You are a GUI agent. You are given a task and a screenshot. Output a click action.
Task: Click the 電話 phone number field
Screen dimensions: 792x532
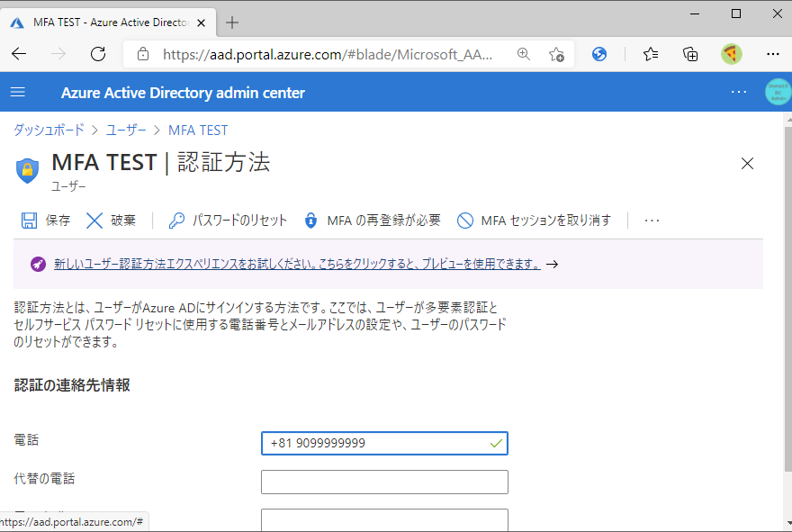point(384,443)
